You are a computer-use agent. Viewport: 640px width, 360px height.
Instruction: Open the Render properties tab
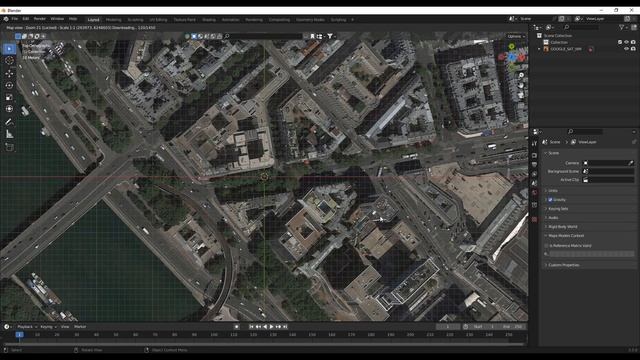click(x=534, y=156)
